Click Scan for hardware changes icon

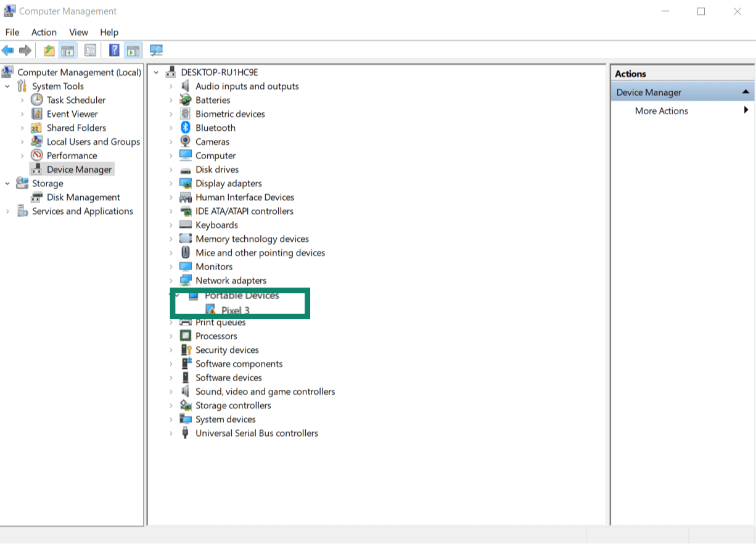pos(156,50)
